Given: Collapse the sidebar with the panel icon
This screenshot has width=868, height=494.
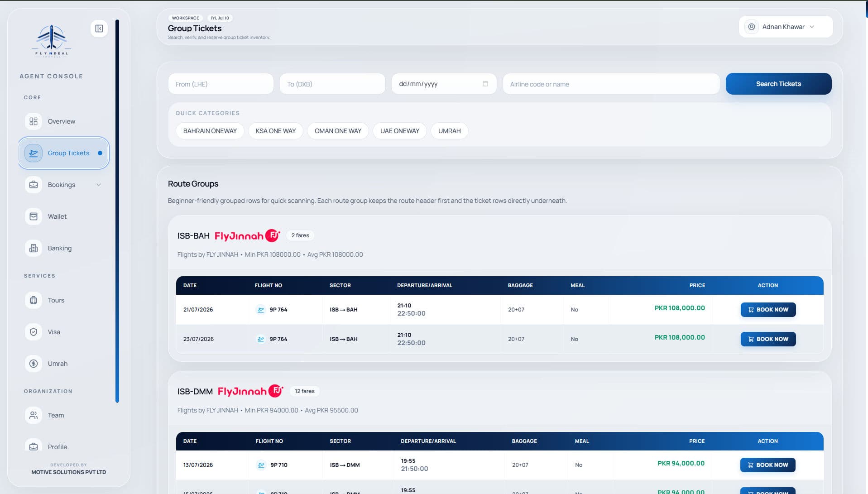Looking at the screenshot, I should point(99,29).
